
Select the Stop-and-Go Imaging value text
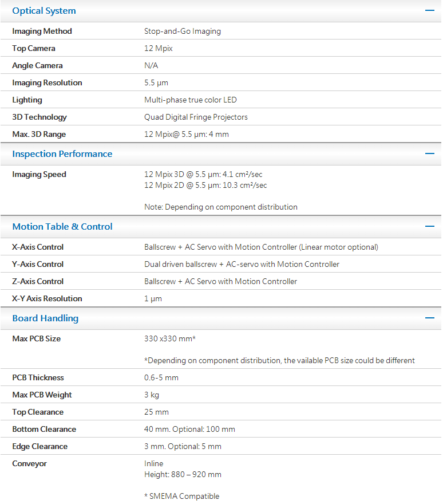point(183,31)
